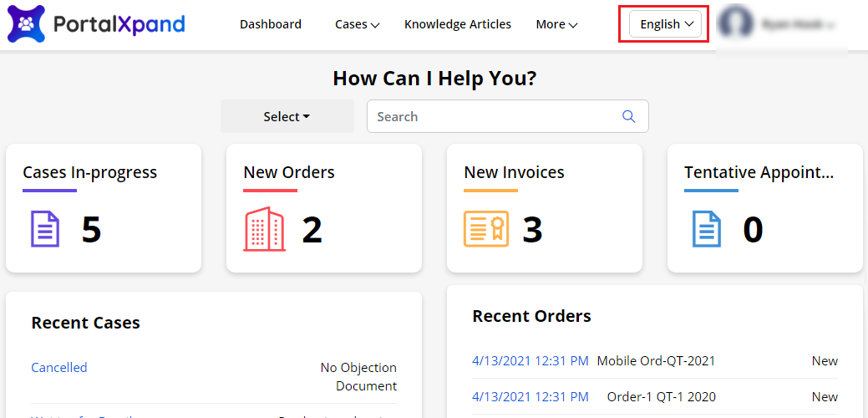Click the Cases In-progress document icon
Image resolution: width=868 pixels, height=418 pixels.
tap(45, 229)
